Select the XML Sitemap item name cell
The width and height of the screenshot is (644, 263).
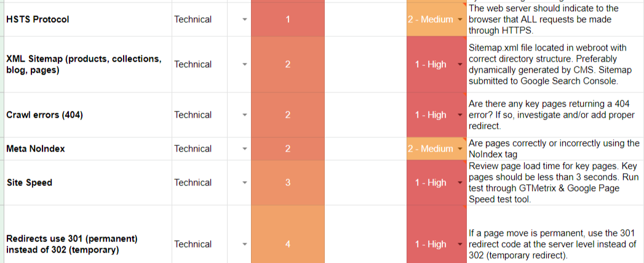86,64
